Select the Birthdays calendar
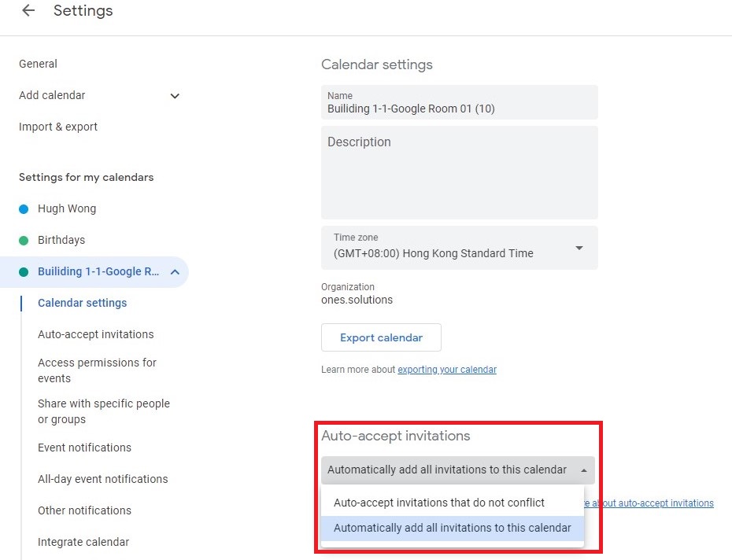This screenshot has width=732, height=560. point(61,240)
